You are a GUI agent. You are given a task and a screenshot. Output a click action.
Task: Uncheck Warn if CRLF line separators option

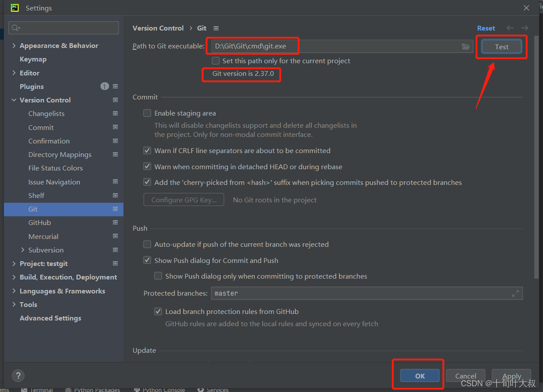point(147,150)
